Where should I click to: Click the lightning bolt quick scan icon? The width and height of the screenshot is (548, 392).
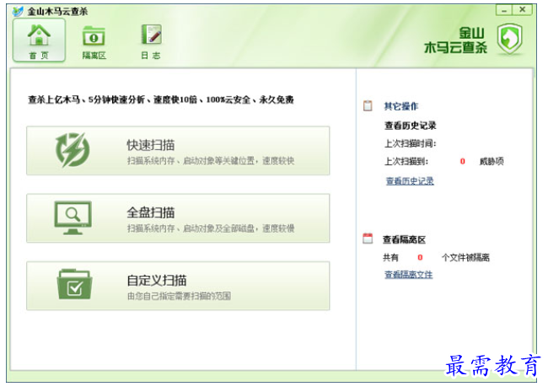tap(73, 149)
